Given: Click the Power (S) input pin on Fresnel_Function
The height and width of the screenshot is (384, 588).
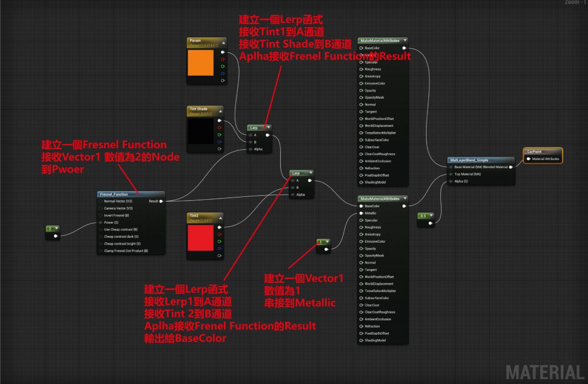Looking at the screenshot, I should (101, 222).
